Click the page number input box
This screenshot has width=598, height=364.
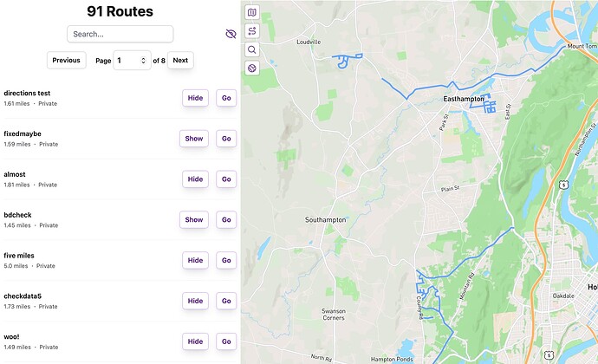coord(127,61)
